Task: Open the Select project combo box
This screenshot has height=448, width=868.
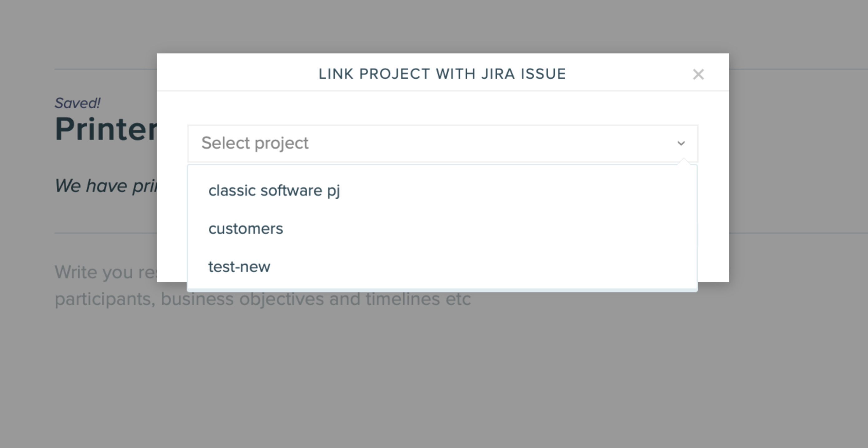Action: (x=443, y=143)
